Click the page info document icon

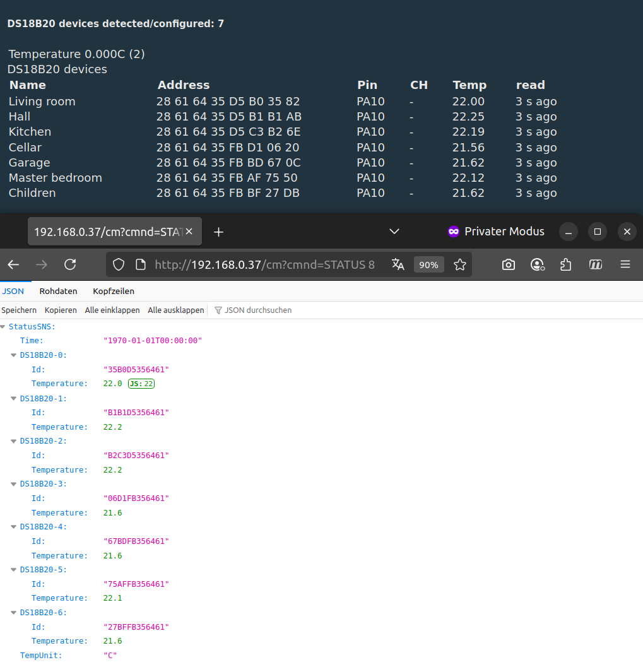[x=141, y=265]
